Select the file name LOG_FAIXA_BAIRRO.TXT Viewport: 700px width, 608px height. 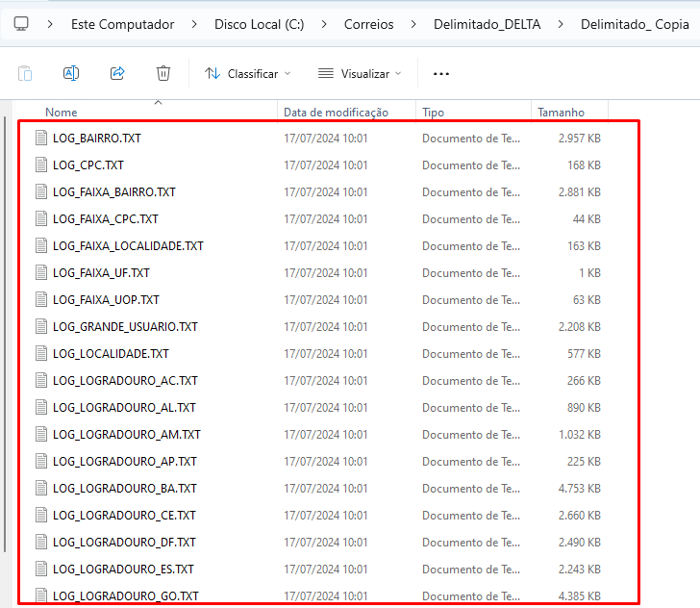(x=113, y=192)
